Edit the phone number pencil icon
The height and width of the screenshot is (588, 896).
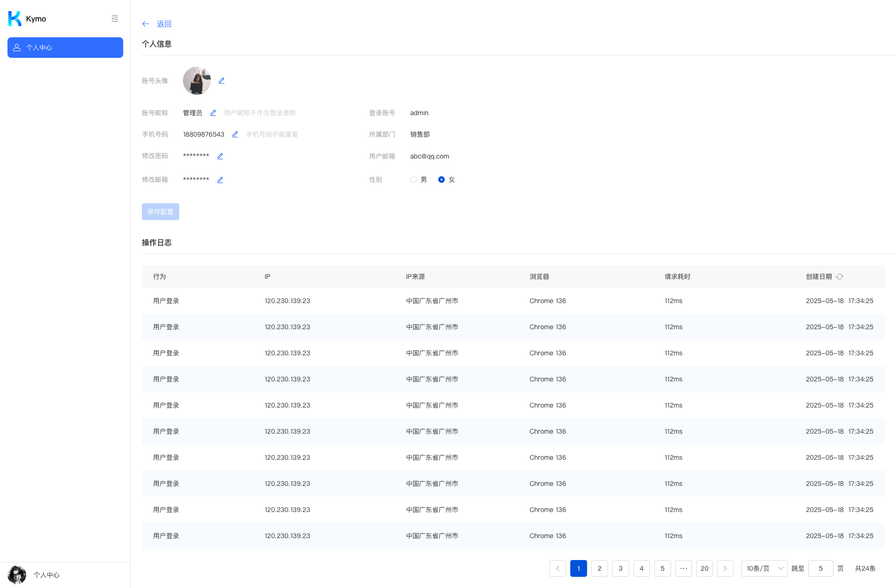(235, 134)
